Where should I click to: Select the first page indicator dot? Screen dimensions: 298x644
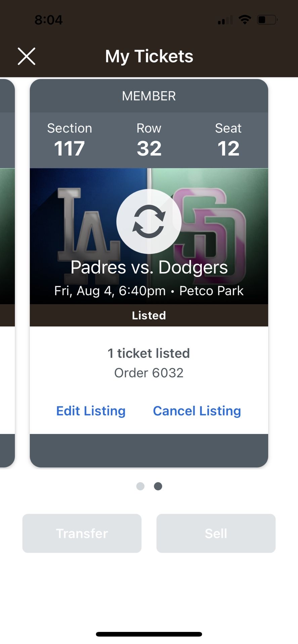click(x=140, y=486)
